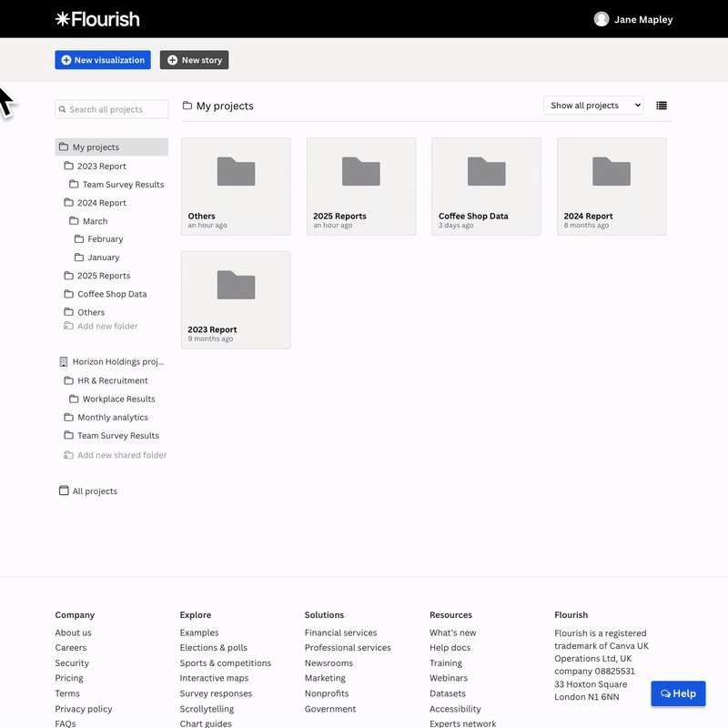The image size is (728, 728).
Task: Click the All projects box icon
Action: tap(64, 490)
